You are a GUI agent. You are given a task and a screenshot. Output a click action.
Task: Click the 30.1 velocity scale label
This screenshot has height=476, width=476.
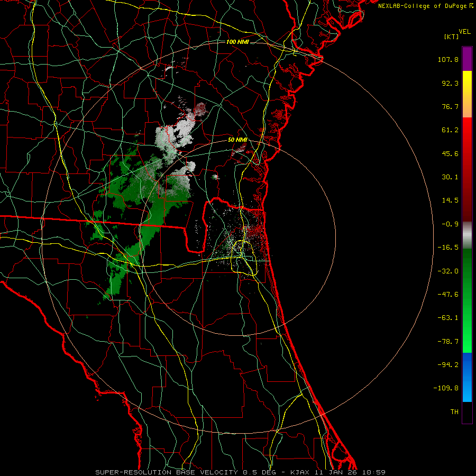[x=450, y=177]
